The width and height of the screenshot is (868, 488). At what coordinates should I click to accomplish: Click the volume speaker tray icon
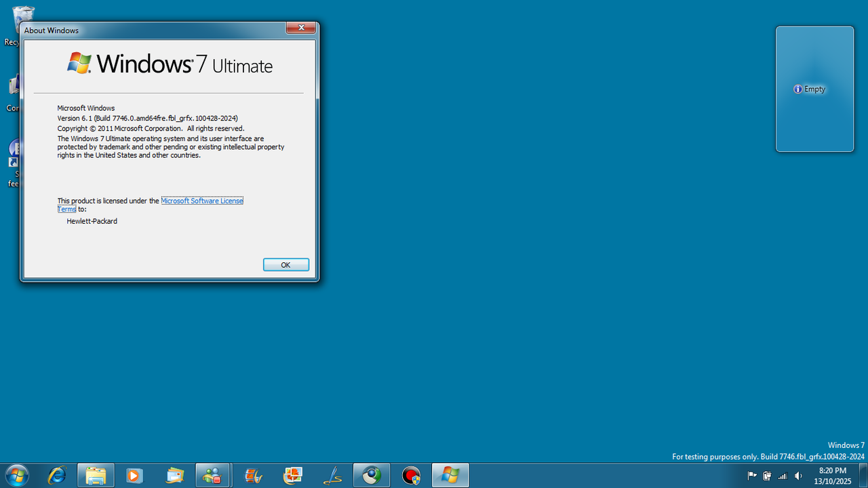pyautogui.click(x=798, y=476)
